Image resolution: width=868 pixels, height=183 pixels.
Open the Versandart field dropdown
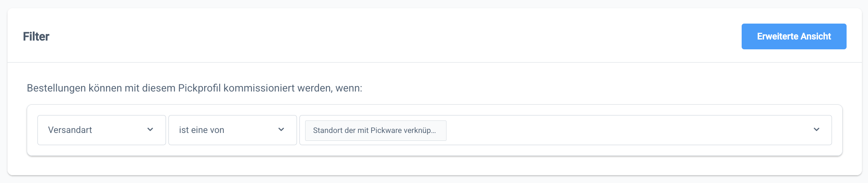(x=101, y=130)
